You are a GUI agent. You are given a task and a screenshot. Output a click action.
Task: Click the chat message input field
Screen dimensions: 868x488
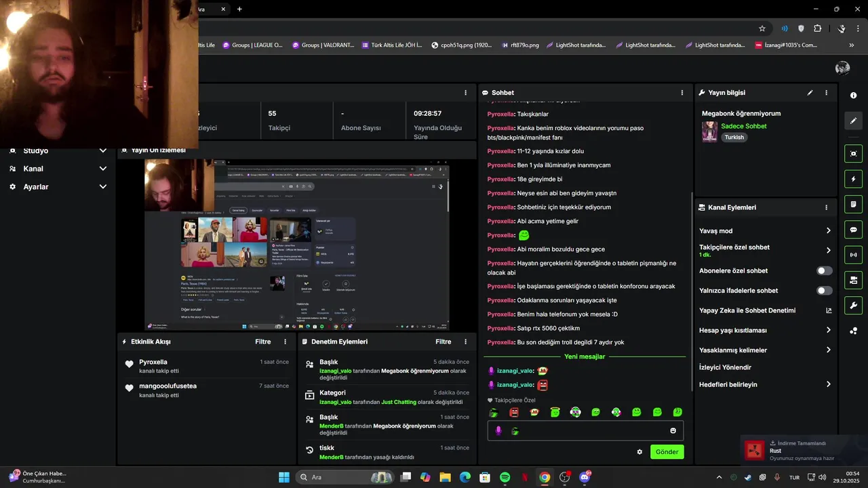click(x=585, y=430)
